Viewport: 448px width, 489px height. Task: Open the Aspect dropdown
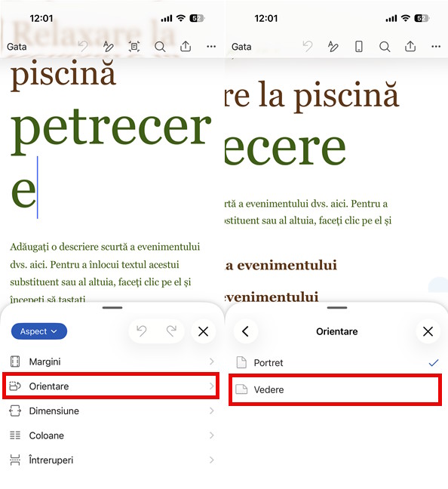39,331
